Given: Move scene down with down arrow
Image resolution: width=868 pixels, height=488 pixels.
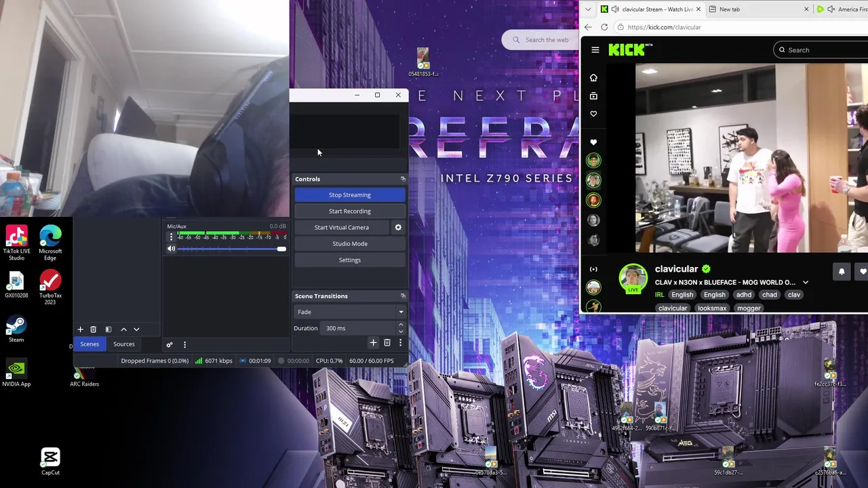Looking at the screenshot, I should point(136,329).
